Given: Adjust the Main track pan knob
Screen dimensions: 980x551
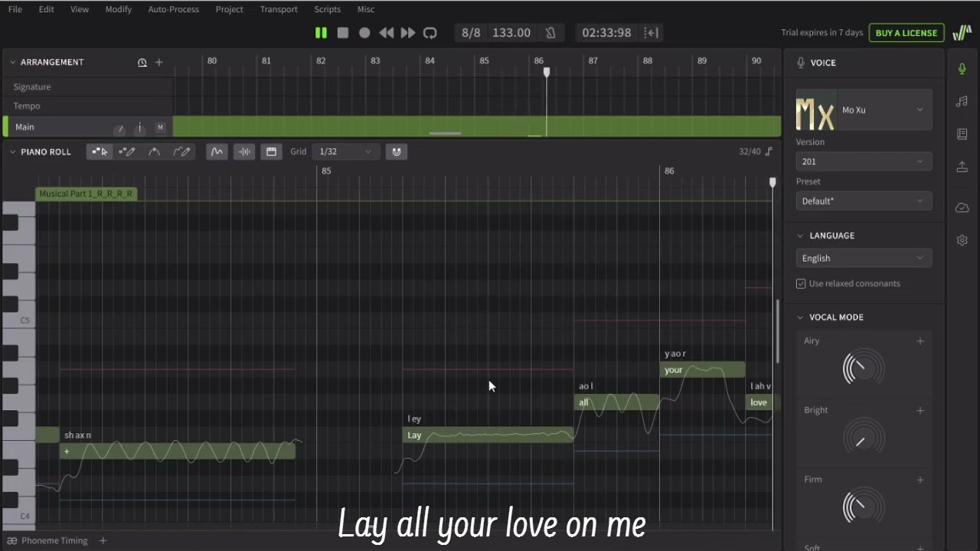Looking at the screenshot, I should 139,128.
